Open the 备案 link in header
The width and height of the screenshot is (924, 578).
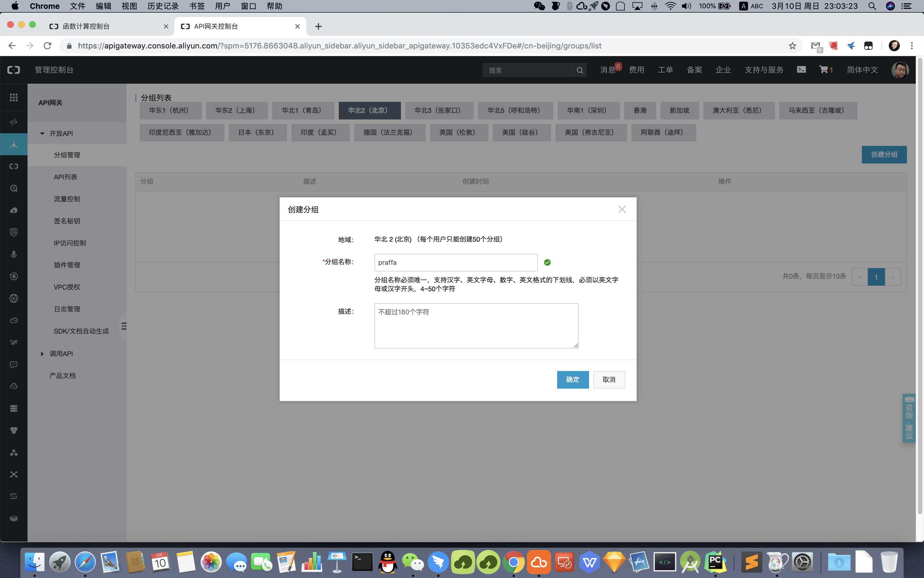[694, 70]
